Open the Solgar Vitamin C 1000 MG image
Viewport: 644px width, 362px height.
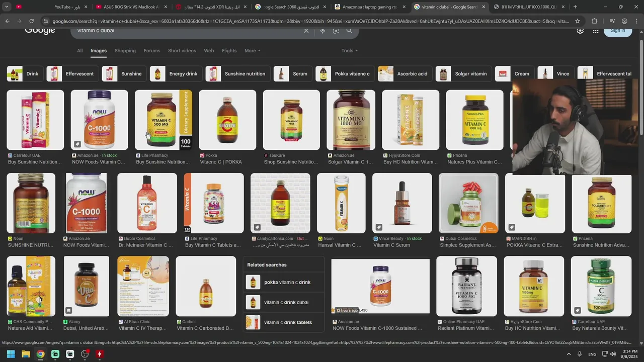point(351,120)
